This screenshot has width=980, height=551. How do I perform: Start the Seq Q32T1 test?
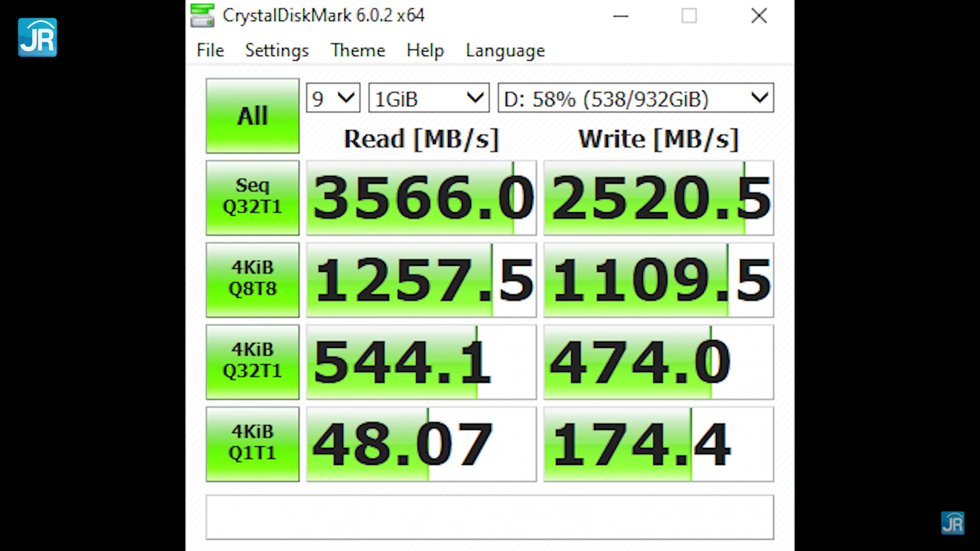[x=252, y=198]
